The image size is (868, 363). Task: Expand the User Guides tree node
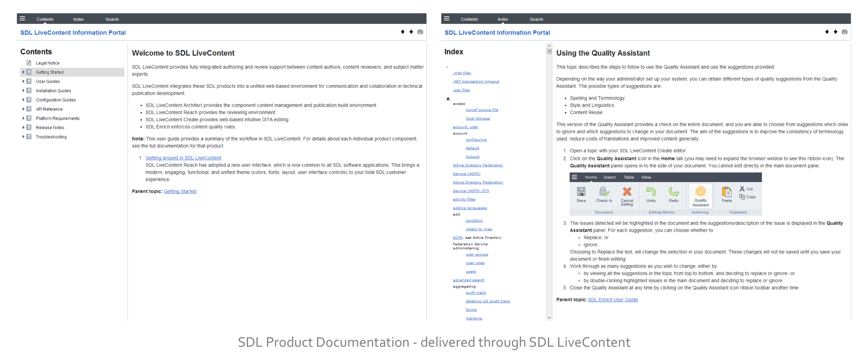click(x=23, y=81)
